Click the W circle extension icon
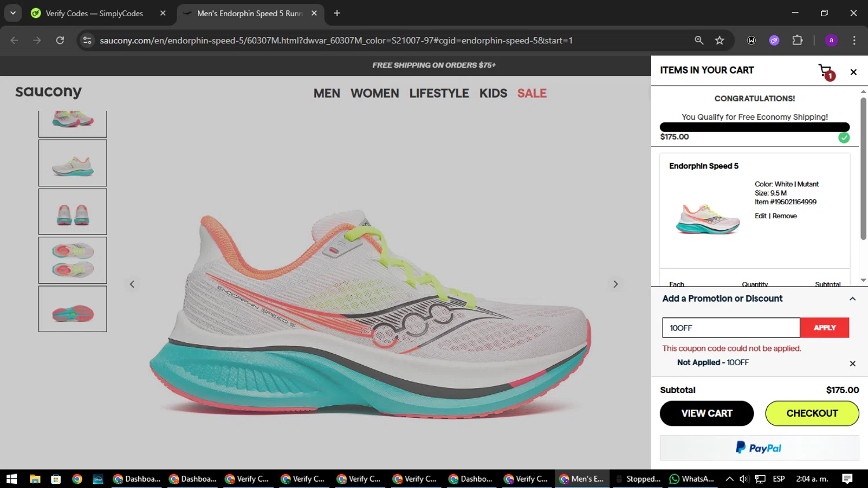868x488 pixels. point(751,41)
